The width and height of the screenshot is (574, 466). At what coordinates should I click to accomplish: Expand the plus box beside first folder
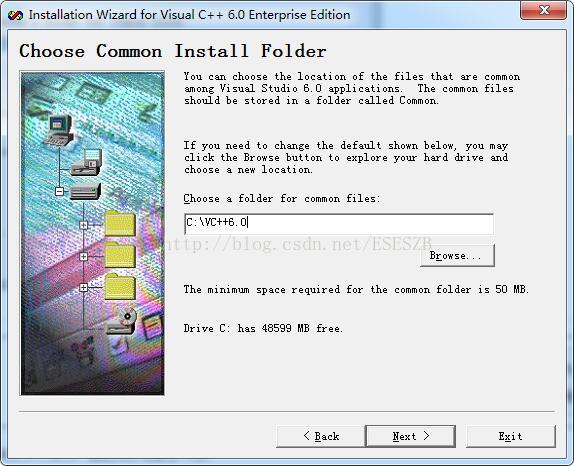pos(83,225)
